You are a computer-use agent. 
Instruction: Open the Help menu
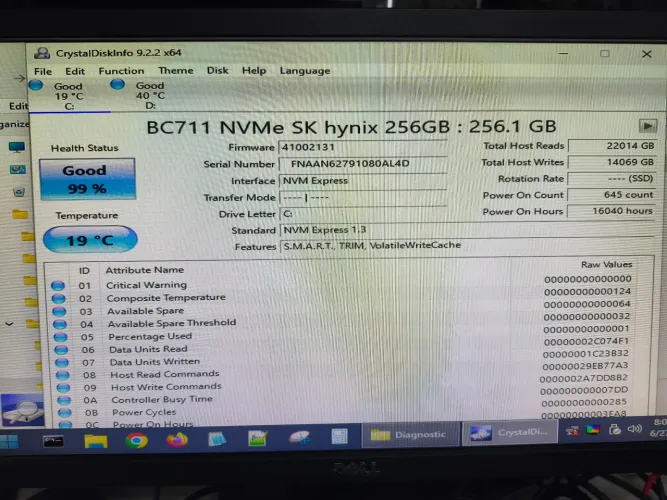[254, 70]
